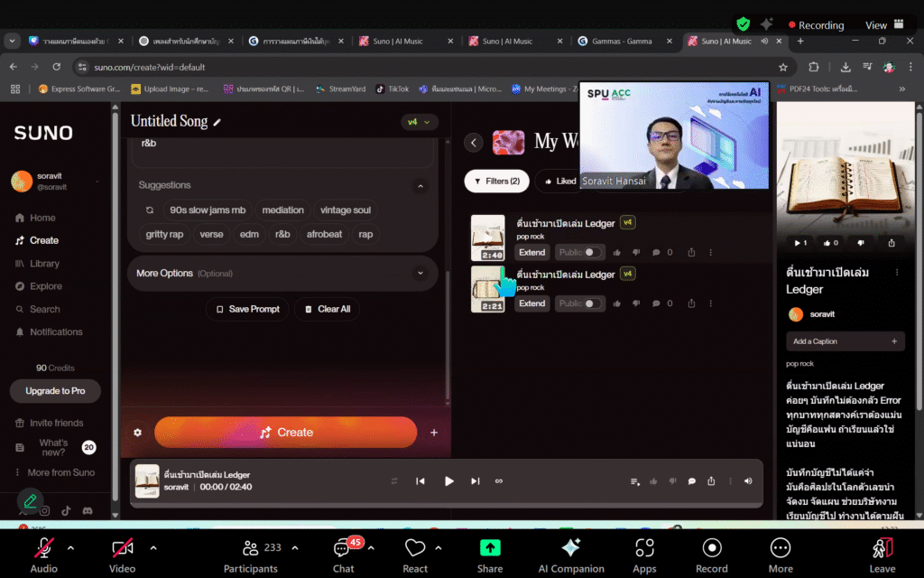
Task: Open More from Suno menu
Action: tap(54, 472)
